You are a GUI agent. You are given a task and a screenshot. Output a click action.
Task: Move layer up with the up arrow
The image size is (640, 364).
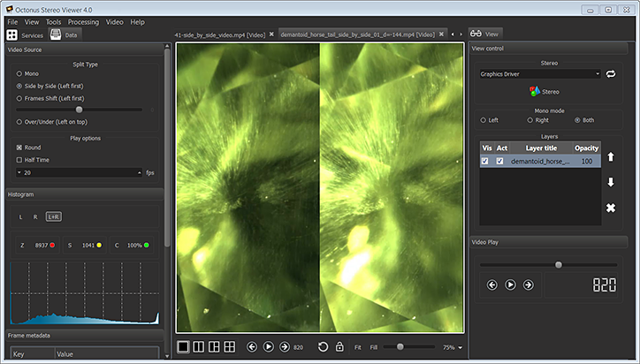[610, 155]
